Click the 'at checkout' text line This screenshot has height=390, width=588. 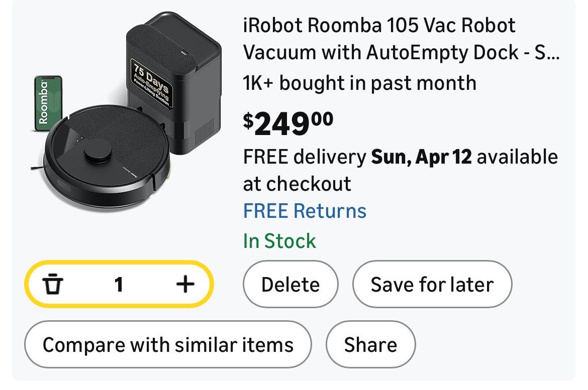tap(297, 184)
